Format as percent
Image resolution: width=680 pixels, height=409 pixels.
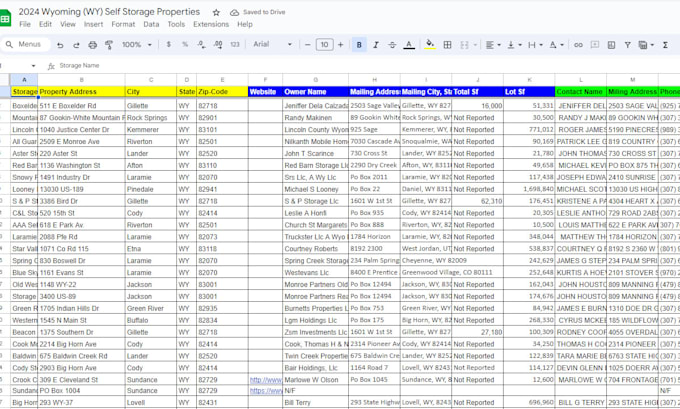(x=185, y=44)
